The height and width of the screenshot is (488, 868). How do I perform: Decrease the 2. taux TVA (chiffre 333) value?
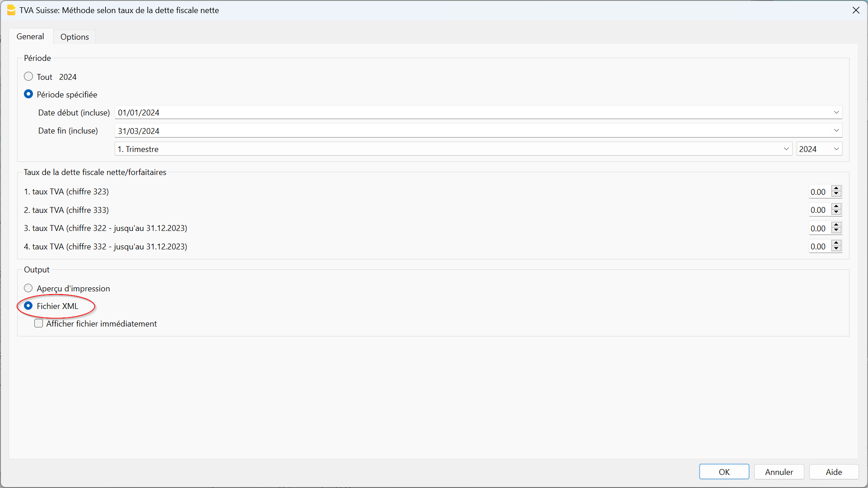(x=836, y=212)
